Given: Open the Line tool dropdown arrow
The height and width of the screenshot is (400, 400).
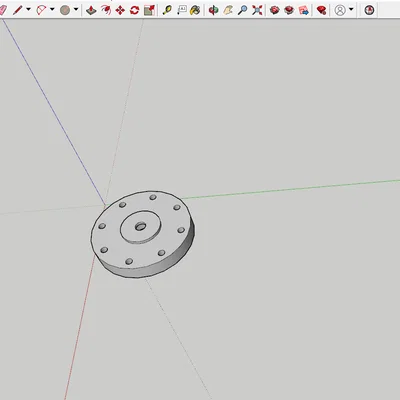Looking at the screenshot, I should [28, 9].
